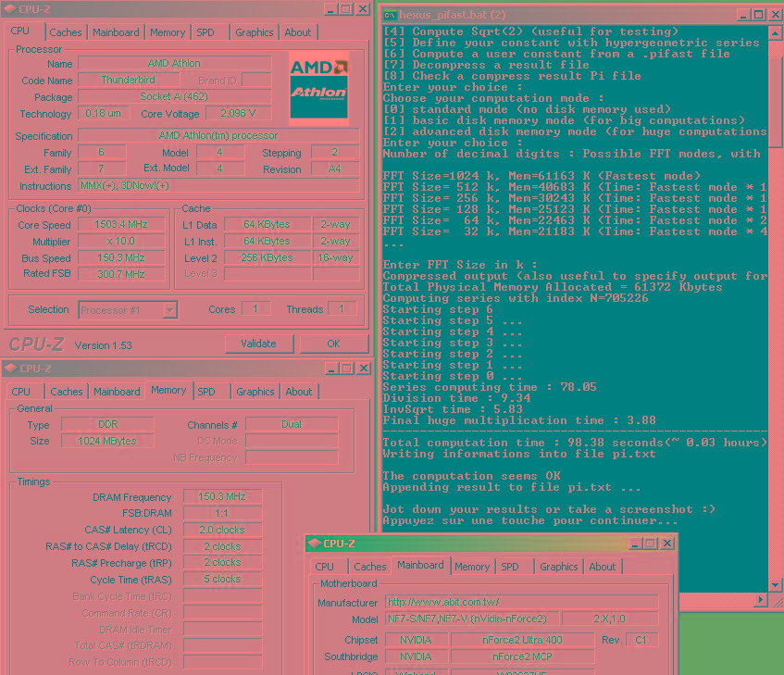The height and width of the screenshot is (675, 784).
Task: Minimize the CPU-Z Memory window
Action: pyautogui.click(x=331, y=369)
